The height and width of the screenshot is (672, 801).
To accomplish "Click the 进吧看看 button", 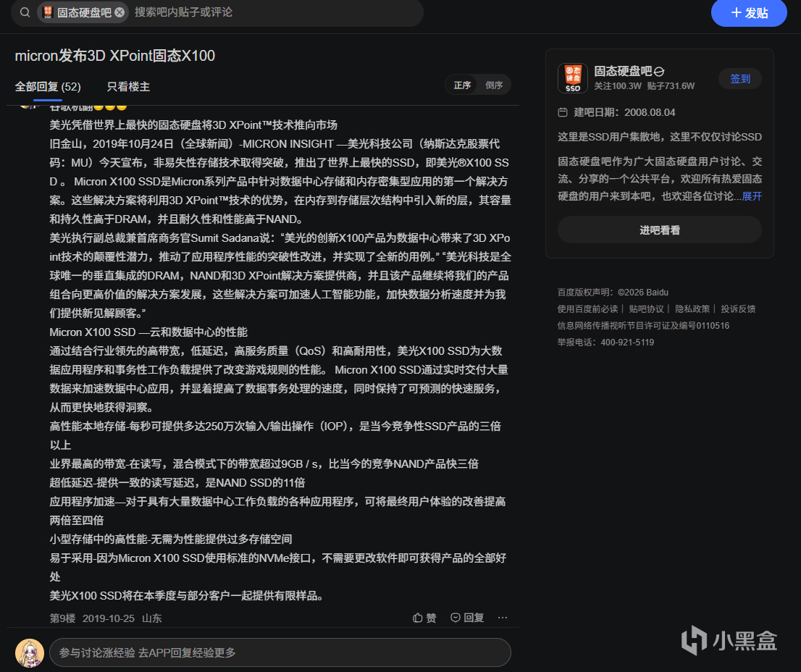I will click(x=660, y=230).
